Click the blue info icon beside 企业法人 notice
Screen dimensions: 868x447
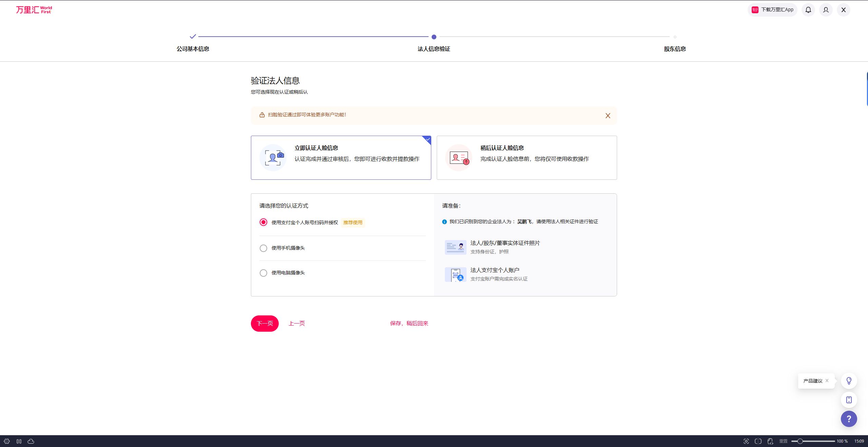click(x=445, y=222)
